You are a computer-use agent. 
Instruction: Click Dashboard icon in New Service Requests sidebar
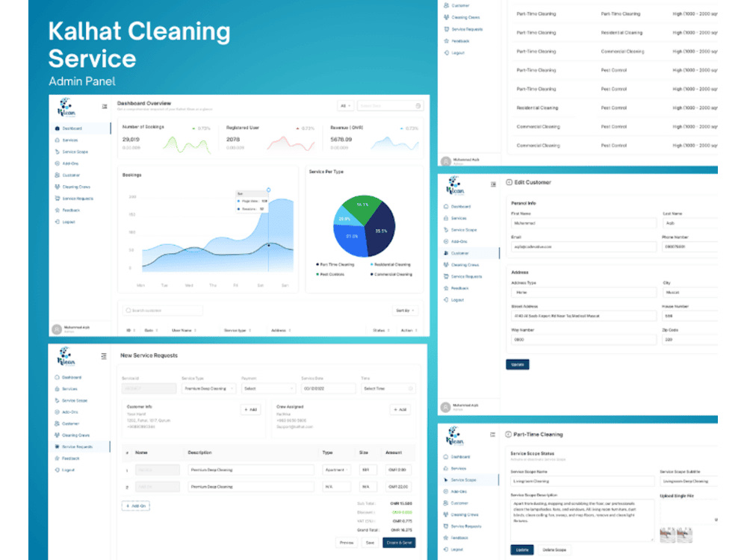[58, 377]
